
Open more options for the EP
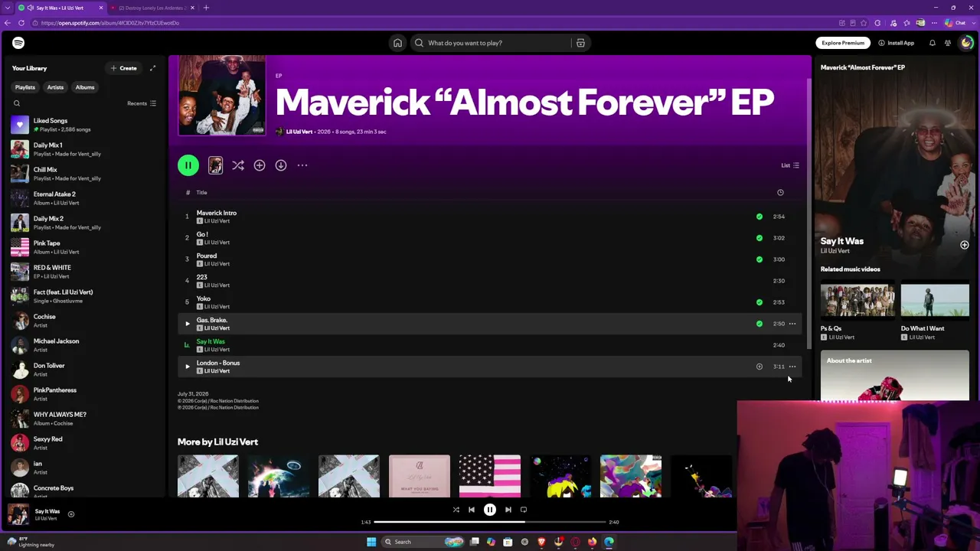click(302, 165)
